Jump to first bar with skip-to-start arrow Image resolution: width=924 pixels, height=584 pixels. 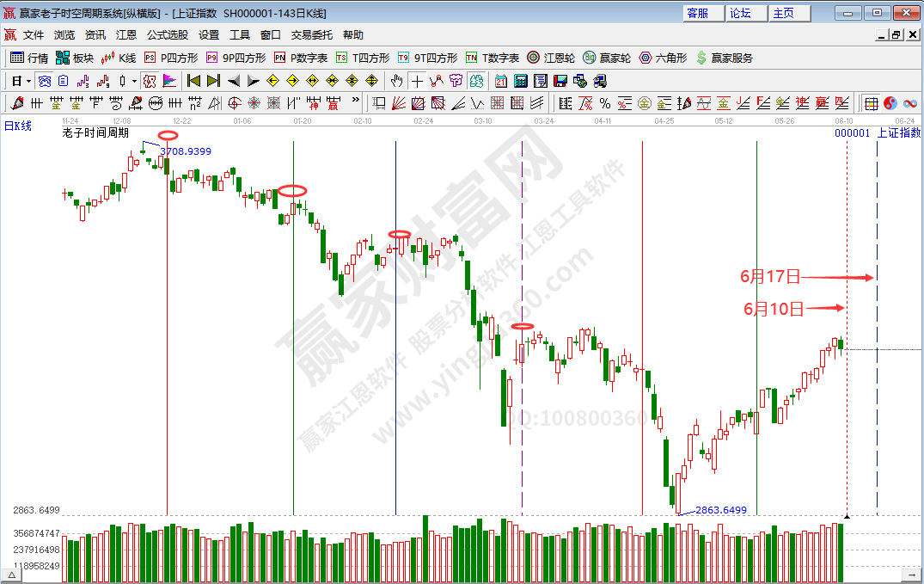(x=193, y=81)
